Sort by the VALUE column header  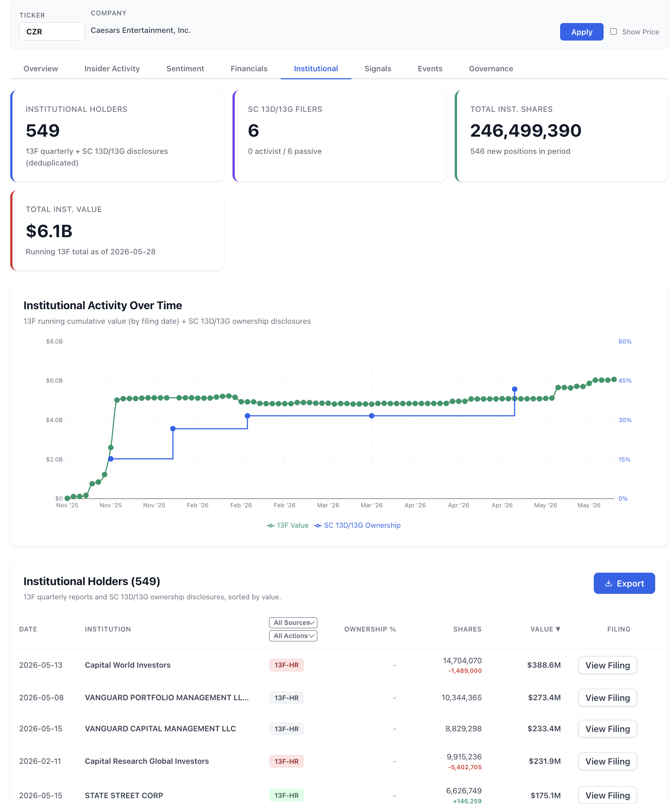click(x=545, y=629)
